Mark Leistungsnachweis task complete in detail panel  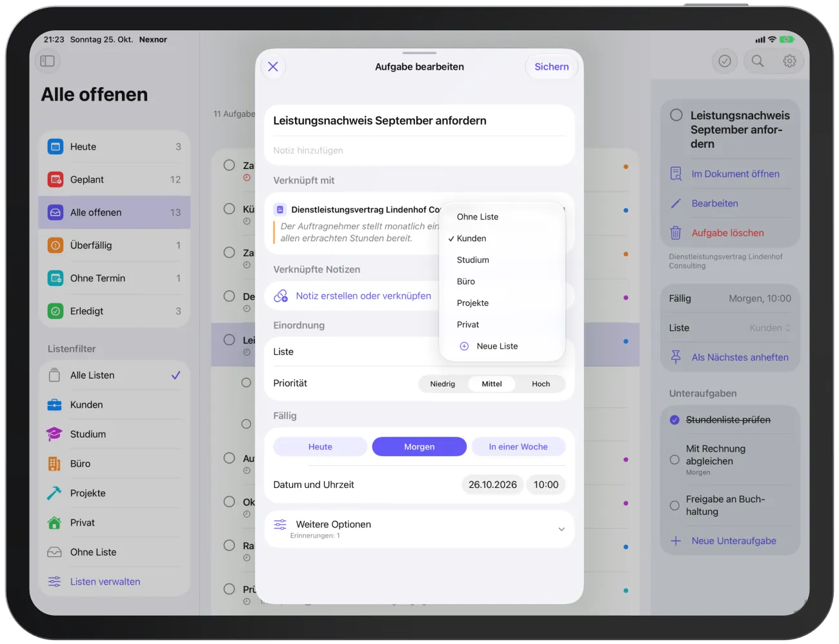tap(676, 116)
